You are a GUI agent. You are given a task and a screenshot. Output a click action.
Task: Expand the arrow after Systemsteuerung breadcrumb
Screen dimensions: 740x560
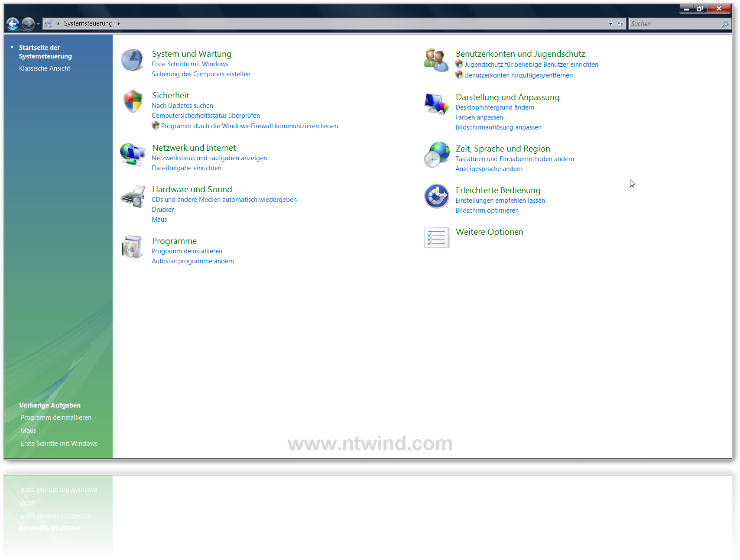pyautogui.click(x=118, y=24)
